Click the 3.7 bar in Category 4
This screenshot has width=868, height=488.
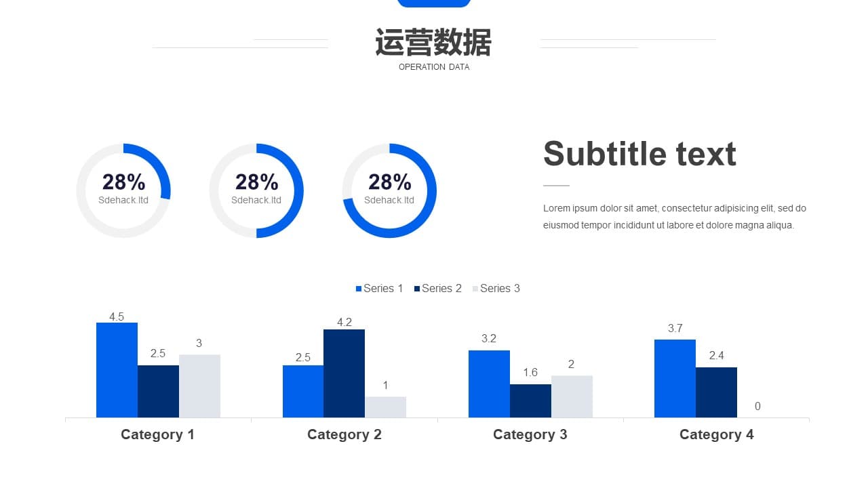675,378
